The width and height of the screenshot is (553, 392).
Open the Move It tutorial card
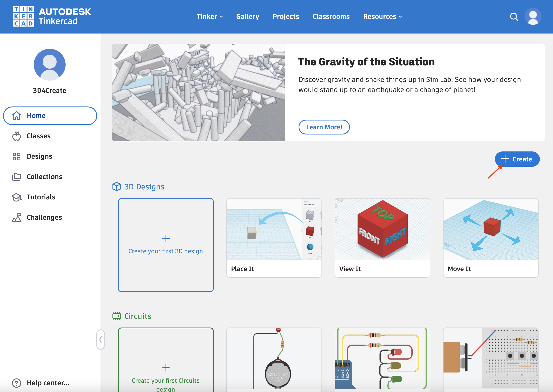point(490,238)
